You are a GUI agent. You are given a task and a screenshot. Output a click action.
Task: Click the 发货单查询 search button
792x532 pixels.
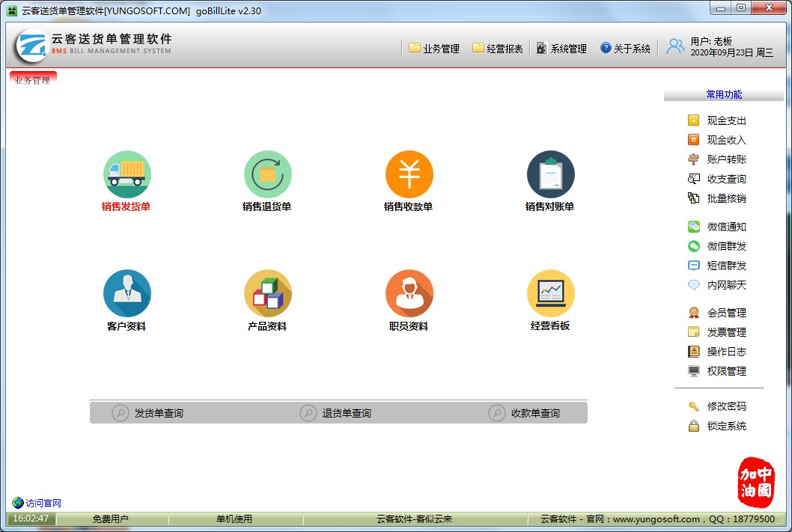click(148, 413)
